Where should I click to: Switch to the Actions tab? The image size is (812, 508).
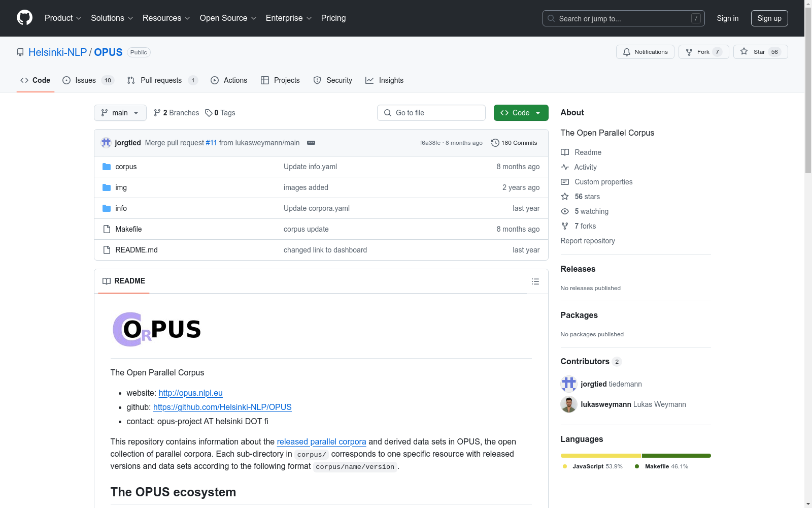pyautogui.click(x=229, y=80)
